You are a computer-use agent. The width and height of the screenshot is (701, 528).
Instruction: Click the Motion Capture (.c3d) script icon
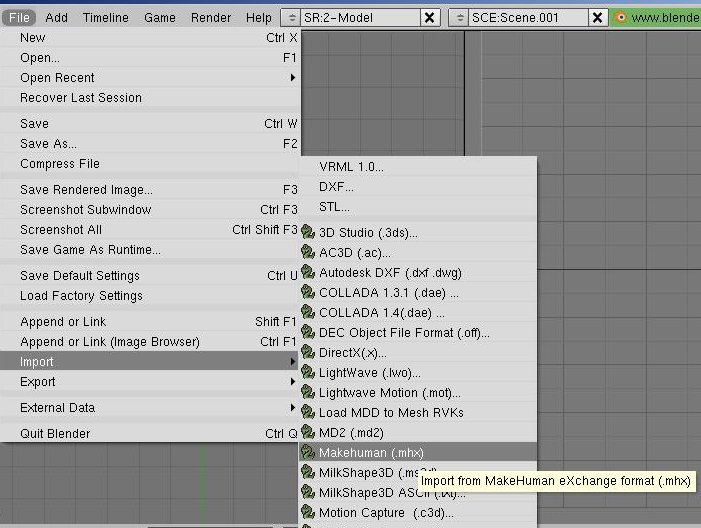point(308,512)
